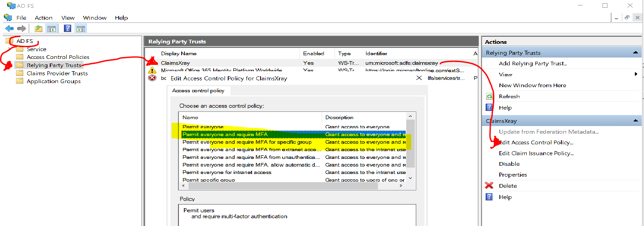Click the Application Groups folder icon
644x226 pixels.
[20, 81]
